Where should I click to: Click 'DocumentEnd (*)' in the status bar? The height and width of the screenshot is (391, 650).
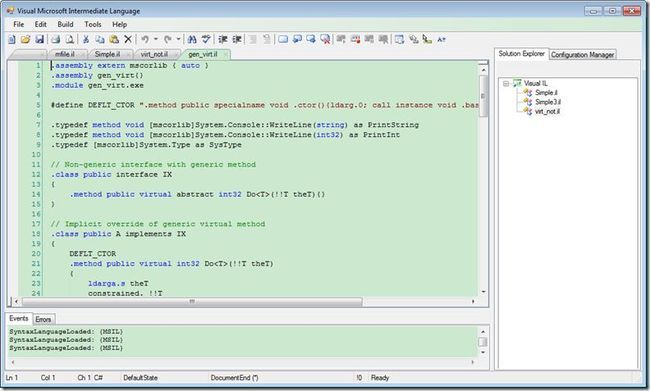234,378
